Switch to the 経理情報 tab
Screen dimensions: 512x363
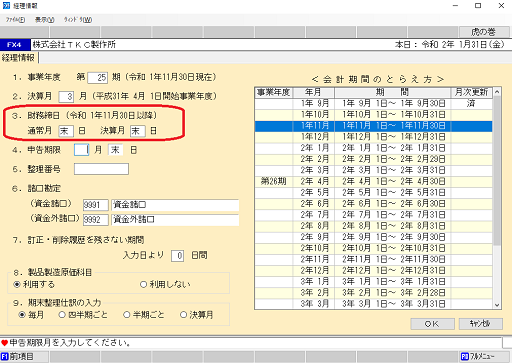[x=18, y=58]
